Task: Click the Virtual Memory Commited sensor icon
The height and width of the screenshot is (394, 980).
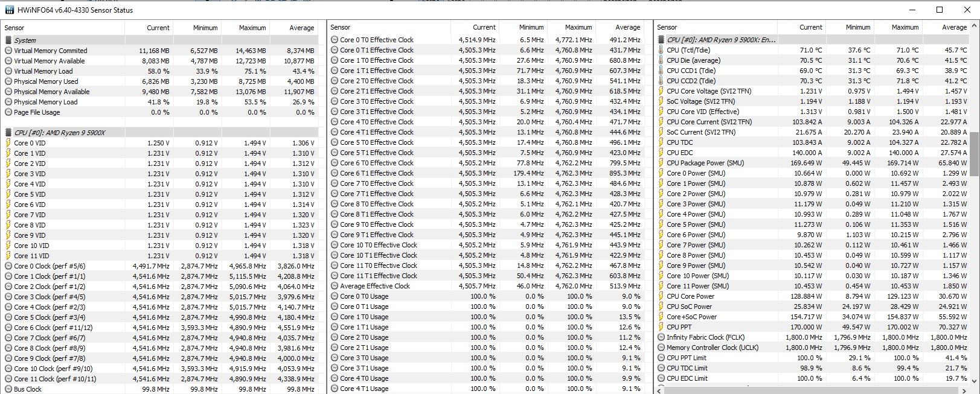Action: [8, 51]
